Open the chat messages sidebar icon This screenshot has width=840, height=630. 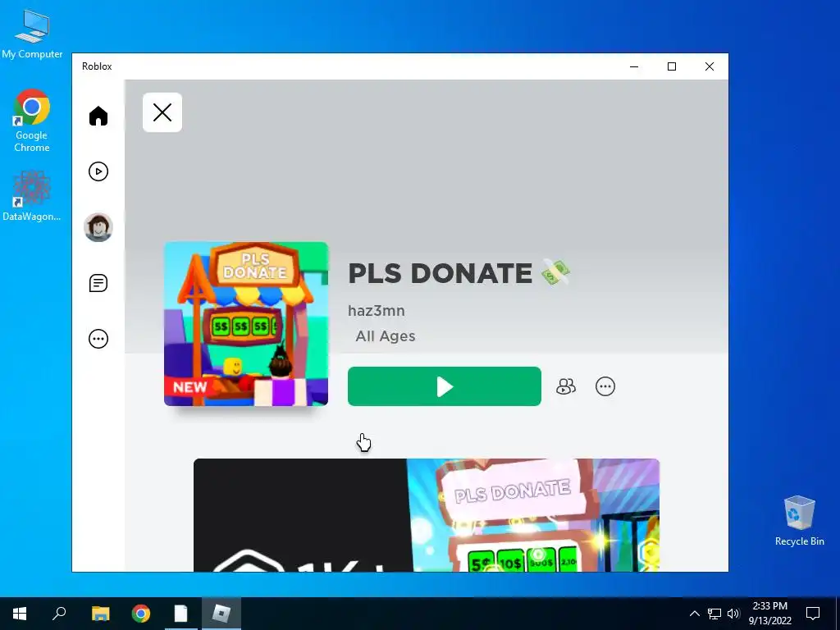98,283
